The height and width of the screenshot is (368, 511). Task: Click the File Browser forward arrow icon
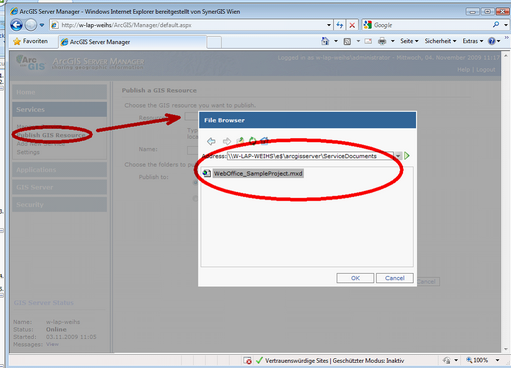click(227, 141)
